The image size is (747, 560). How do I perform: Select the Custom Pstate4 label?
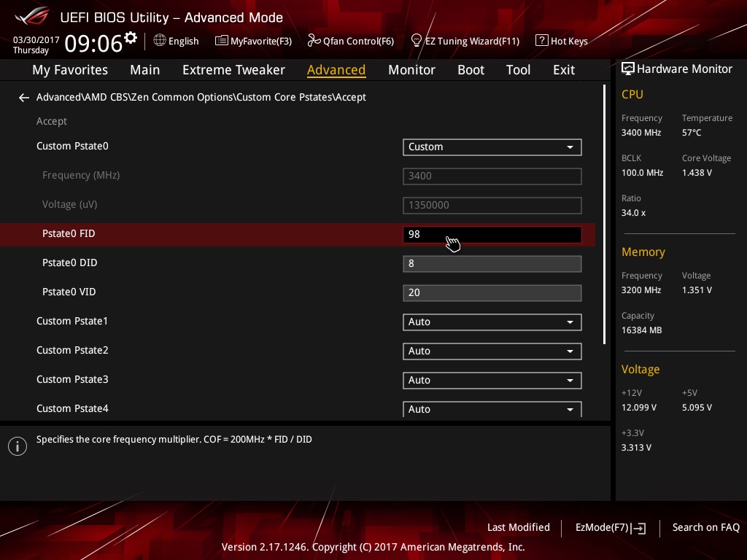click(x=72, y=408)
